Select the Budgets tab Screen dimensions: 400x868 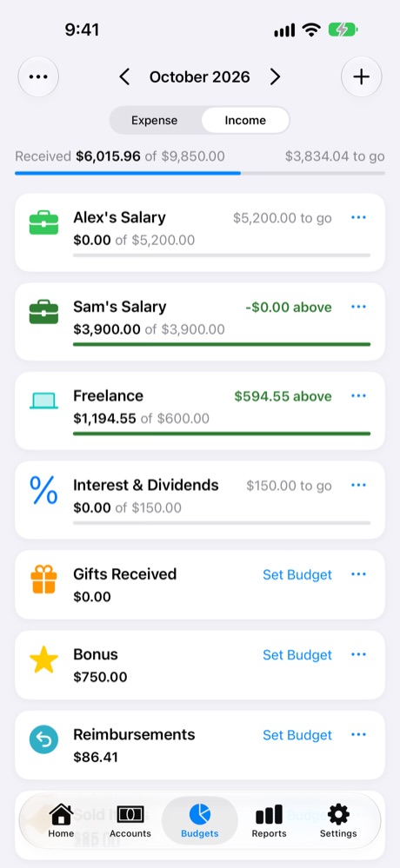(200, 820)
